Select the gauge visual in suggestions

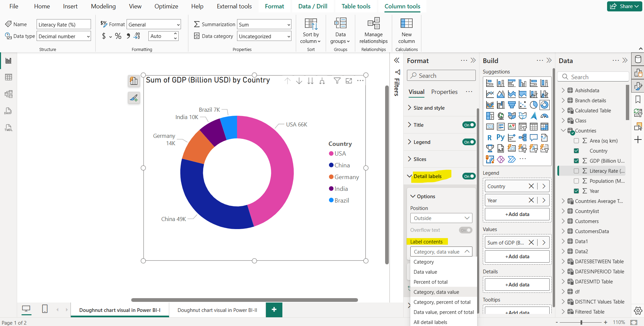click(545, 116)
